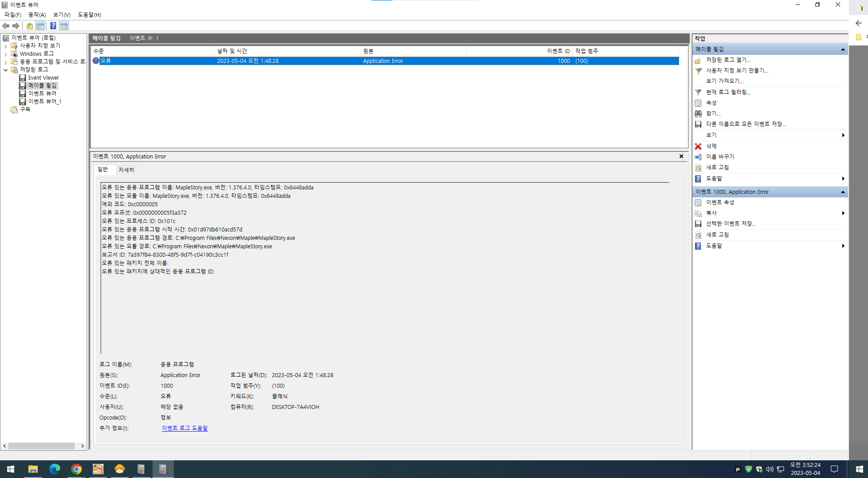868x478 pixels.
Task: Open 도움말 submenu under 이벤트 1000 section
Action: point(770,246)
